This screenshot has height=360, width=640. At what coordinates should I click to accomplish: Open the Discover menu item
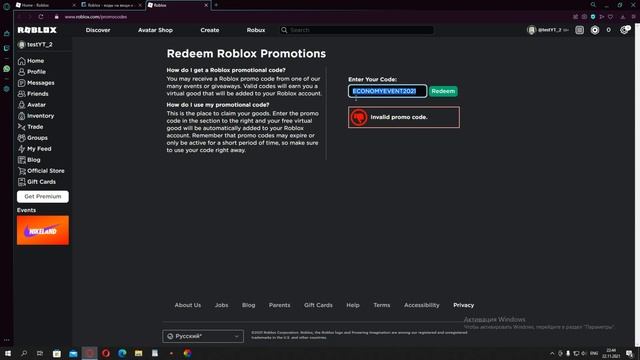coord(98,30)
